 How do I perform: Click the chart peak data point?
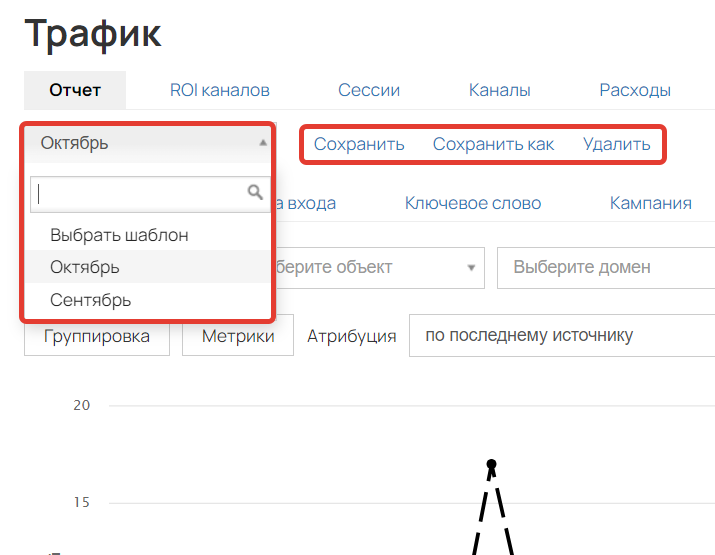coord(491,464)
